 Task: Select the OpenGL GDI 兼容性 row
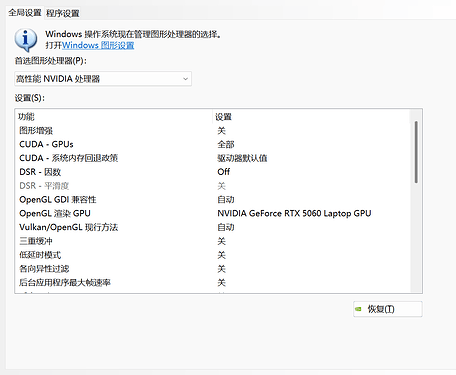(213, 200)
